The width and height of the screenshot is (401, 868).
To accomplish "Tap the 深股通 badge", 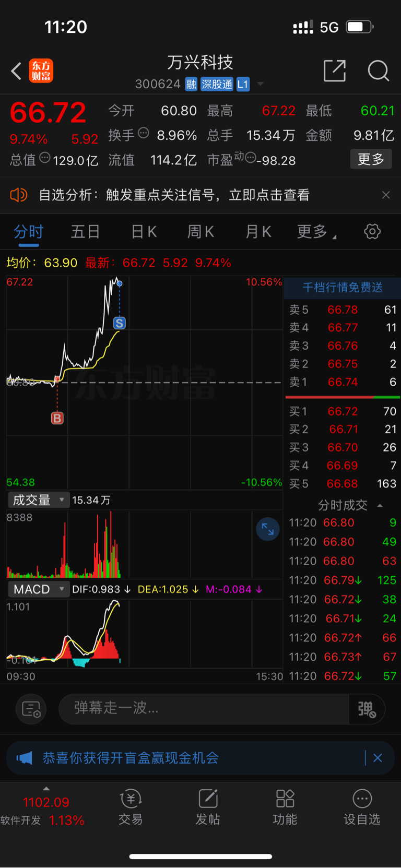I will (217, 84).
